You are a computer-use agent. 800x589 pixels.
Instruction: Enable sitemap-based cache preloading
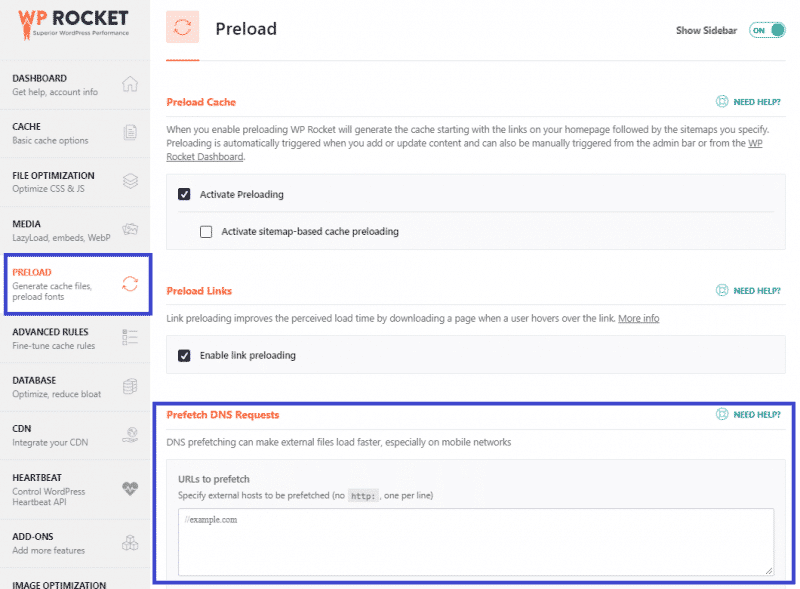click(x=206, y=231)
